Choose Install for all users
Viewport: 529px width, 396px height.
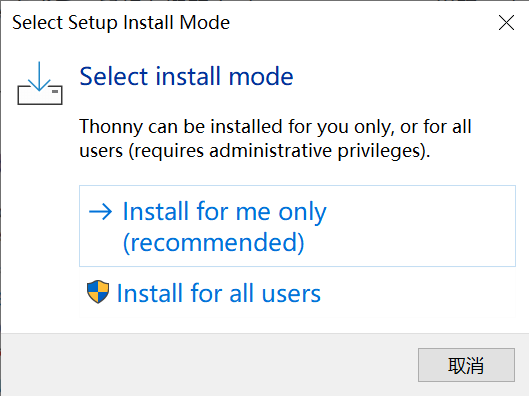(x=297, y=293)
